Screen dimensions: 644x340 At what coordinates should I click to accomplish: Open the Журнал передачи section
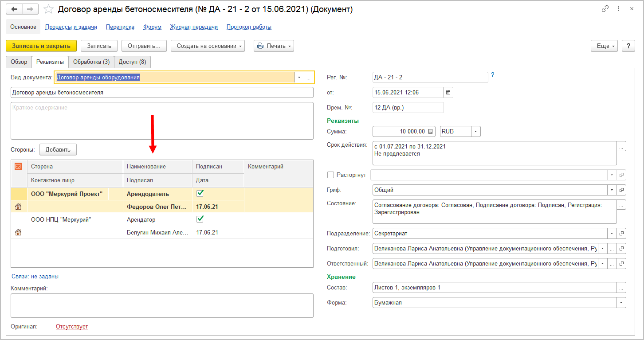click(x=194, y=27)
